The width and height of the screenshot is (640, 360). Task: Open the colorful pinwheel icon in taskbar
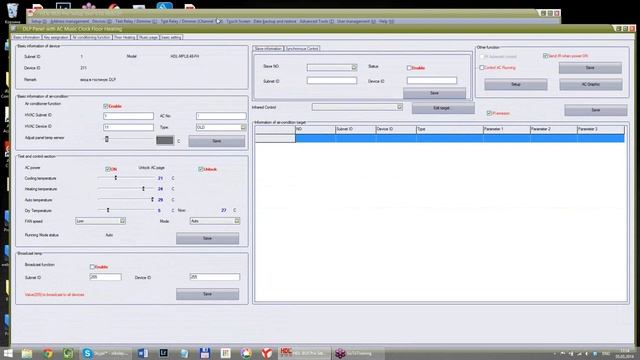[246, 353]
